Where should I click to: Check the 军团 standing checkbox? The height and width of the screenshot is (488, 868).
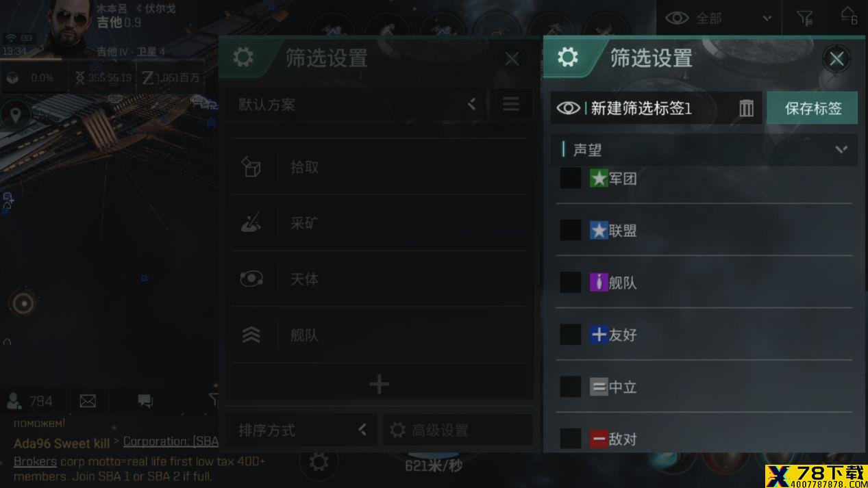click(x=571, y=178)
